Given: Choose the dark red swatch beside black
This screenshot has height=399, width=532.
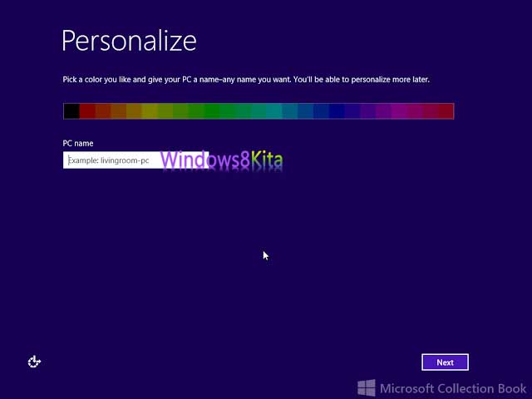Looking at the screenshot, I should point(87,111).
